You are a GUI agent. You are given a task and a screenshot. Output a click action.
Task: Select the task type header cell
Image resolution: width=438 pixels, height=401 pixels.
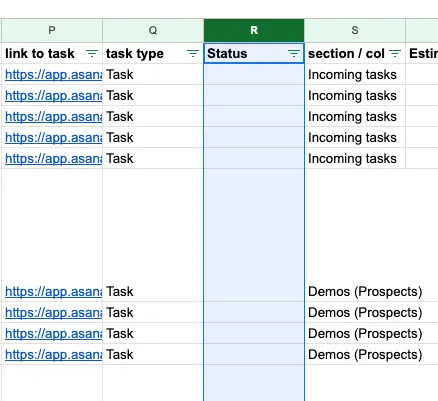coord(153,53)
